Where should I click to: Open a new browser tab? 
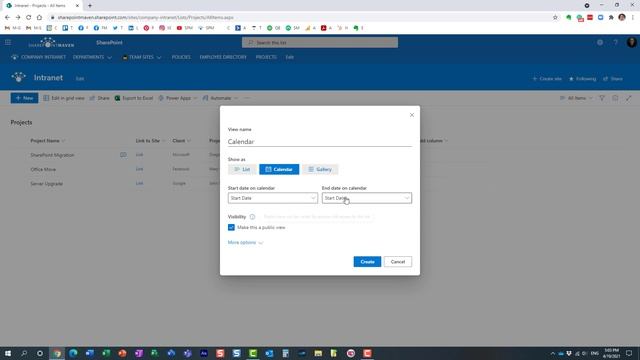(x=90, y=6)
